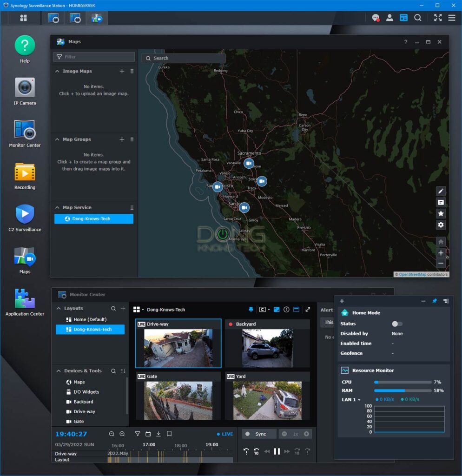Open the Map Service list options menu
462x476 pixels.
tap(132, 208)
